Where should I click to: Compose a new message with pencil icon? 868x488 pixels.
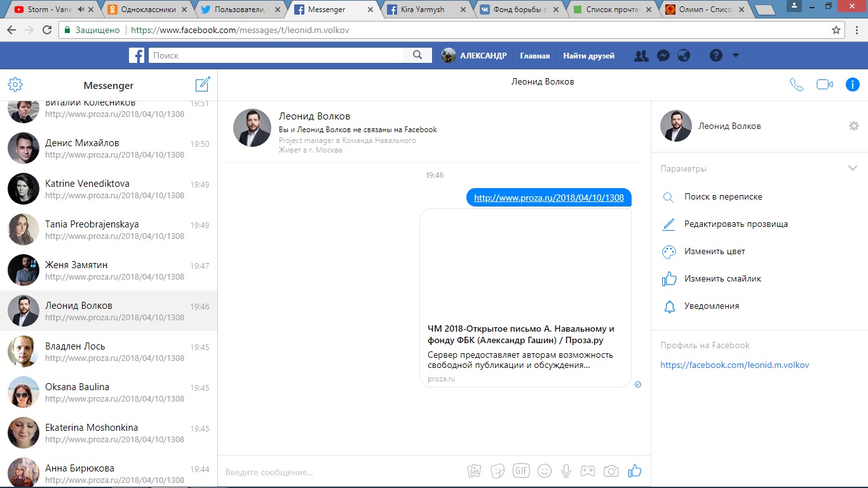pos(203,85)
